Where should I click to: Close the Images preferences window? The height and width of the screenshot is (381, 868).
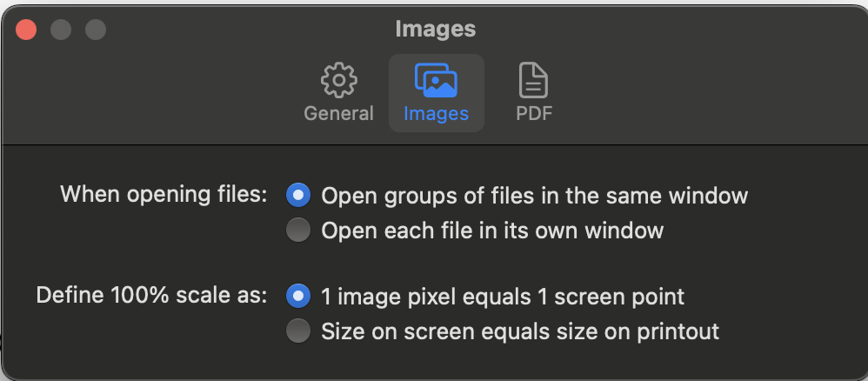click(x=27, y=30)
